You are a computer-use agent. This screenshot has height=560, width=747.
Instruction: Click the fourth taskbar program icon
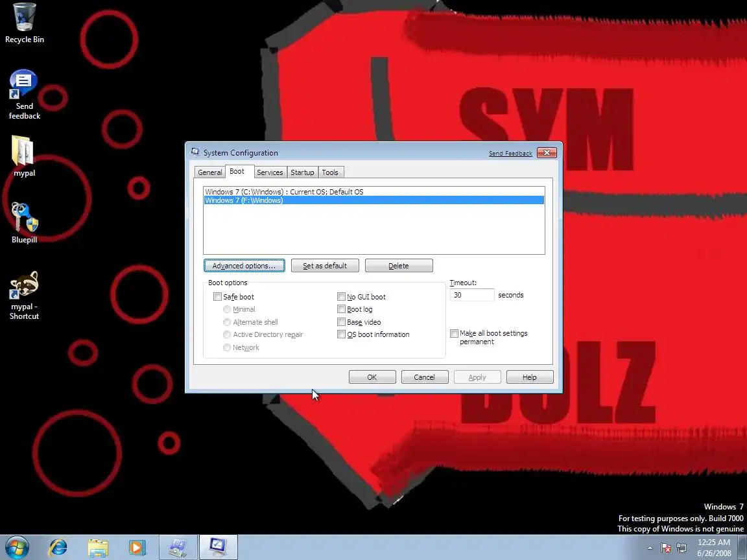point(178,548)
